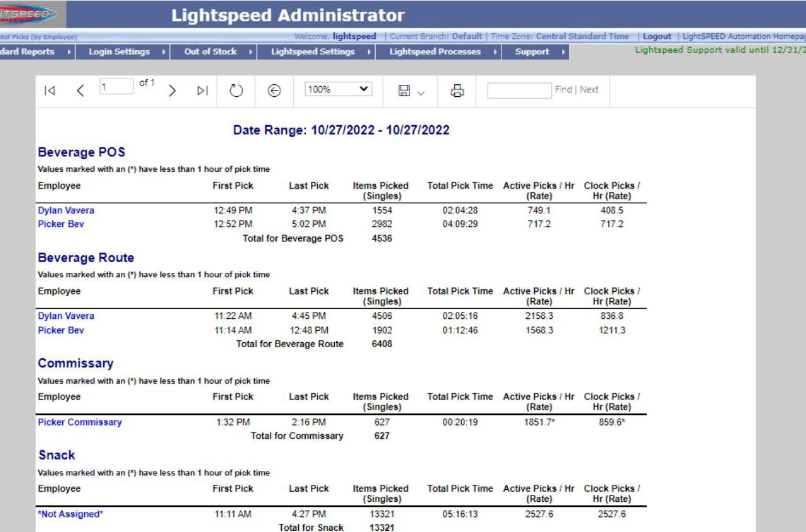This screenshot has width=806, height=532.
Task: Click the Next search link
Action: [x=589, y=90]
